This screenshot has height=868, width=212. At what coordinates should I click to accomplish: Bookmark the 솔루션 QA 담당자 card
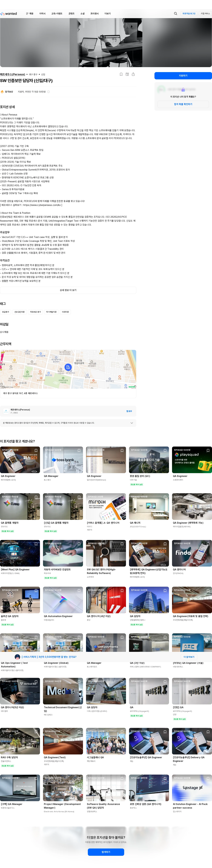click(x=36, y=591)
